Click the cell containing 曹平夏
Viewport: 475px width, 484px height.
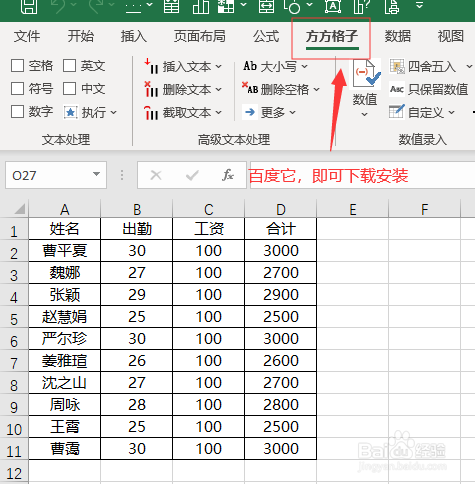(65, 251)
